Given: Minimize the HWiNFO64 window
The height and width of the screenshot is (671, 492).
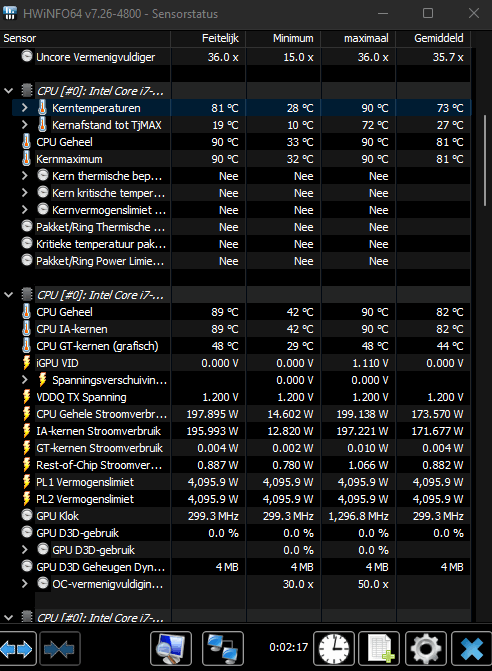Looking at the screenshot, I should 383,13.
